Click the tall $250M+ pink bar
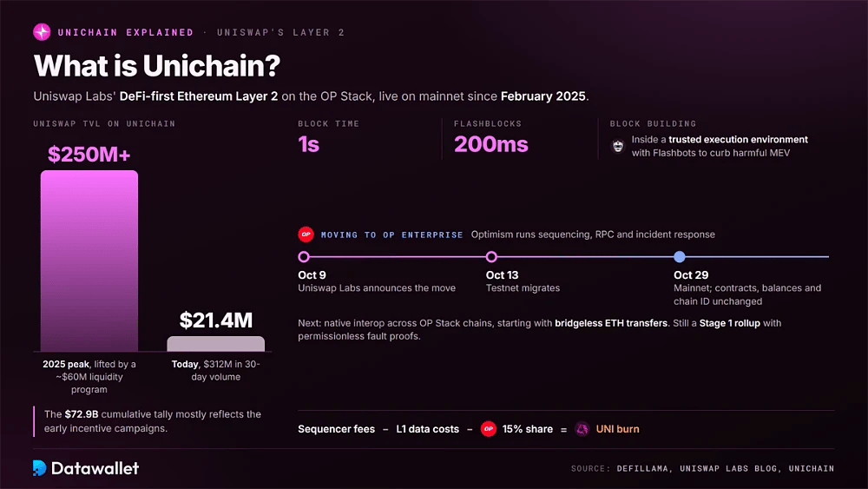The height and width of the screenshot is (489, 868). coord(89,261)
